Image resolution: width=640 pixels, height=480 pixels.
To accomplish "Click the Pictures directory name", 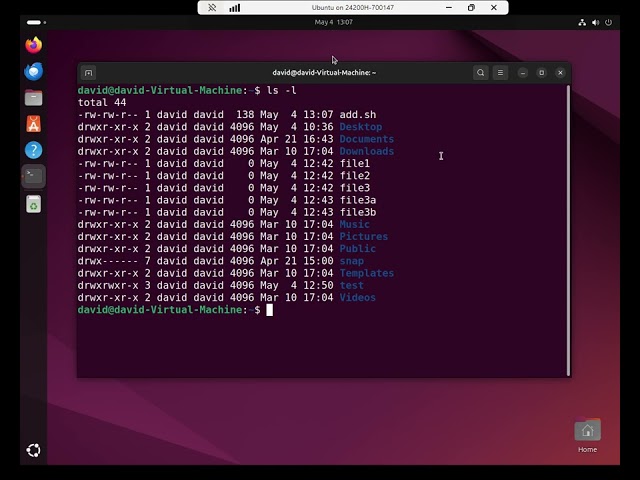I will pos(364,237).
